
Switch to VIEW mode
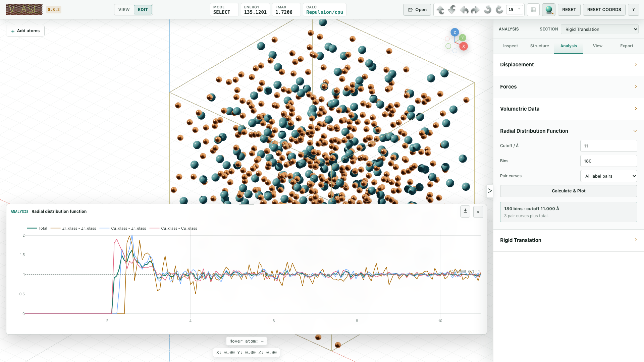124,10
